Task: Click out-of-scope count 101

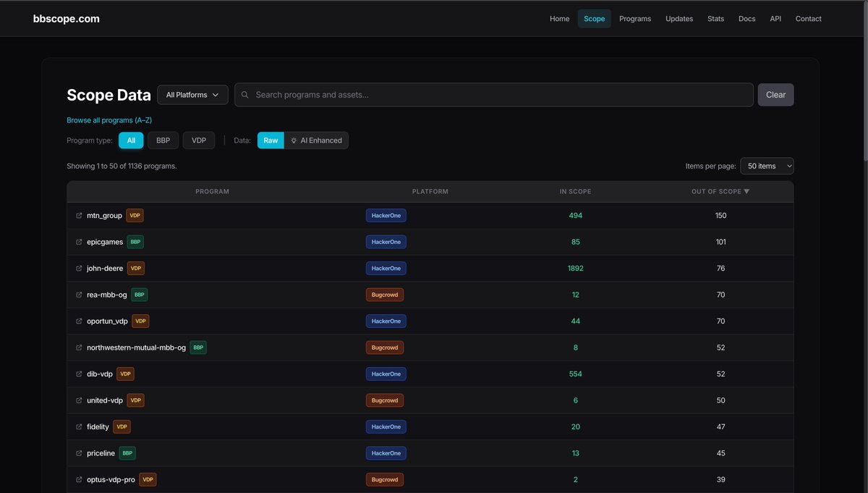Action: coord(720,242)
